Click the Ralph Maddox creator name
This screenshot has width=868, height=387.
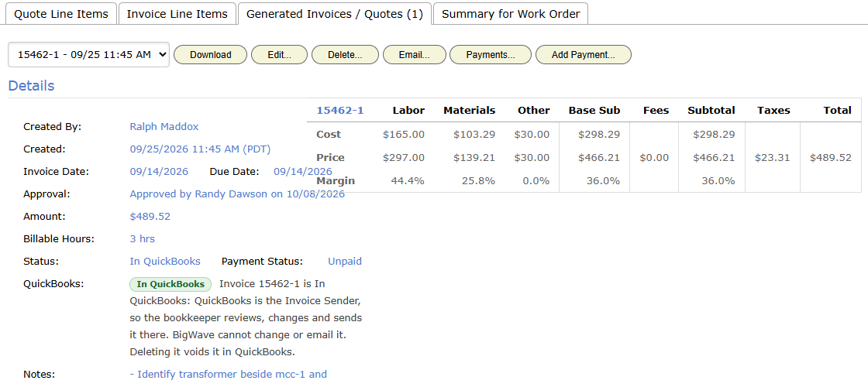point(164,127)
